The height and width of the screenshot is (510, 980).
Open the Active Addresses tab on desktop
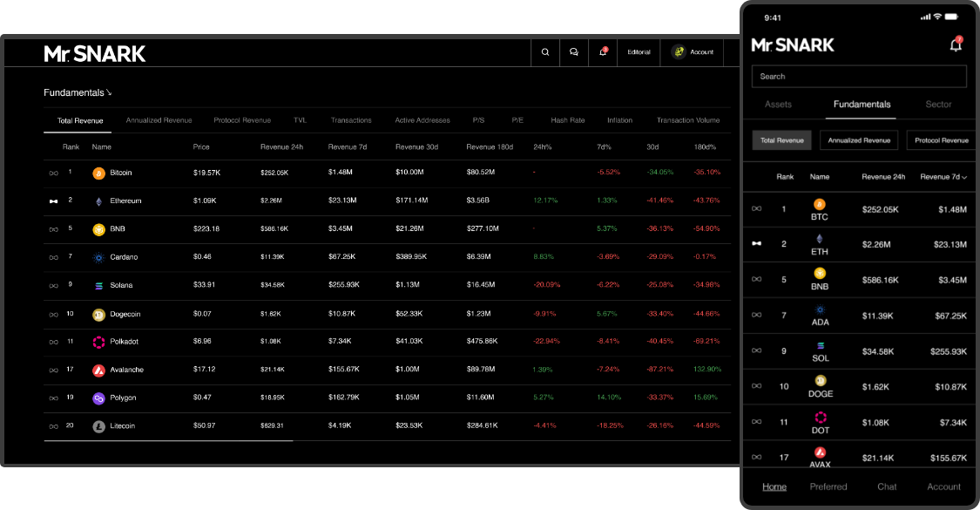tap(422, 120)
